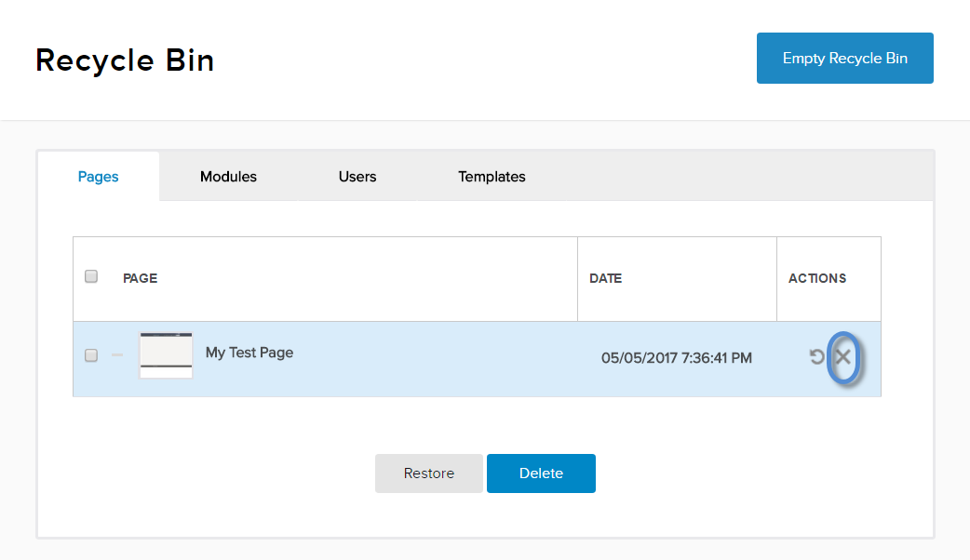Click the Empty Recycle Bin button
The image size is (970, 560).
[x=845, y=58]
